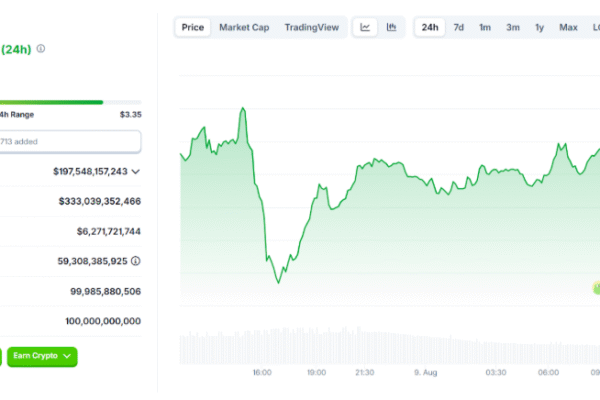Toggle the LOG scale option
The height and width of the screenshot is (400, 600).
pos(593,27)
